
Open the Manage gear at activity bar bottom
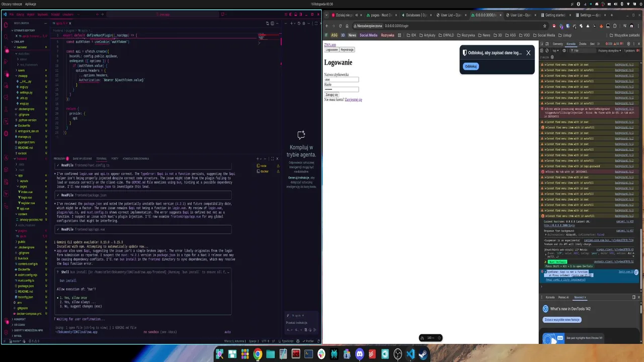[6, 332]
